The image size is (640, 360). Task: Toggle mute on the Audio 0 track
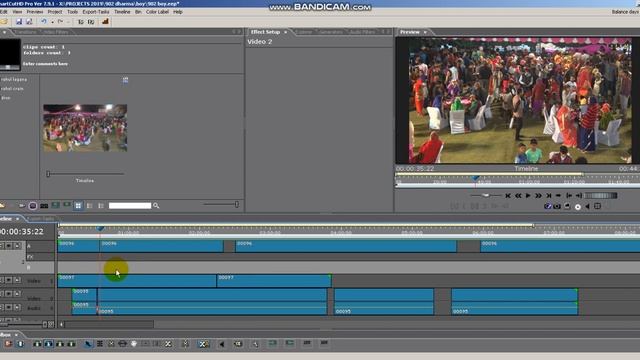pos(9,307)
